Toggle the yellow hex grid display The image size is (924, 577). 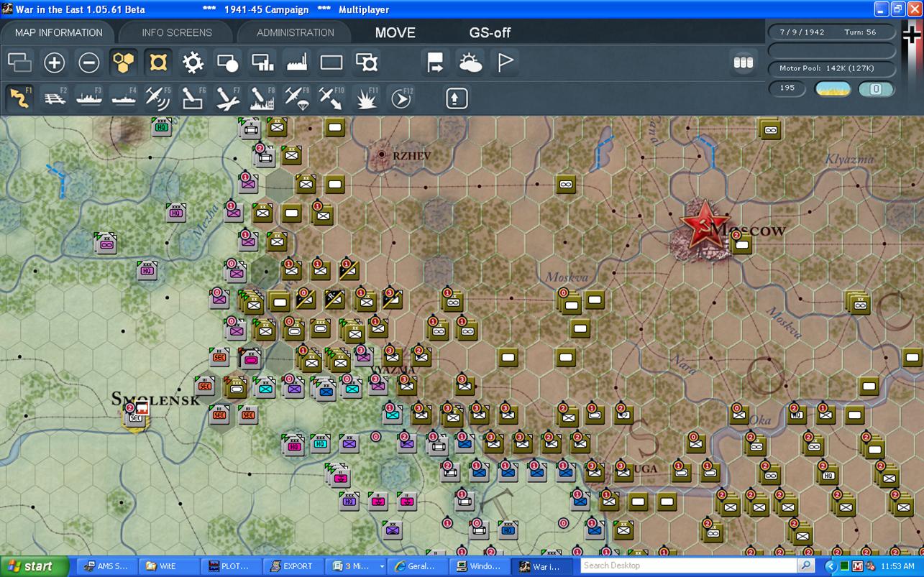(x=124, y=63)
